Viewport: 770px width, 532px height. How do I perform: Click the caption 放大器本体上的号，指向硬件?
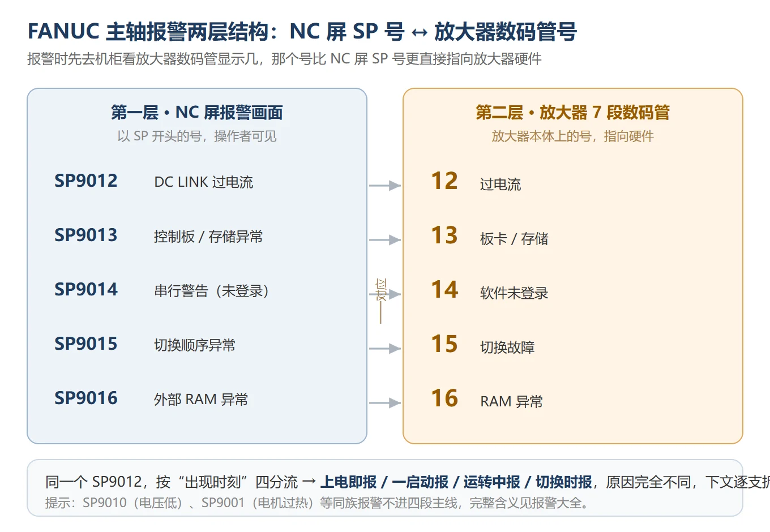pos(572,136)
